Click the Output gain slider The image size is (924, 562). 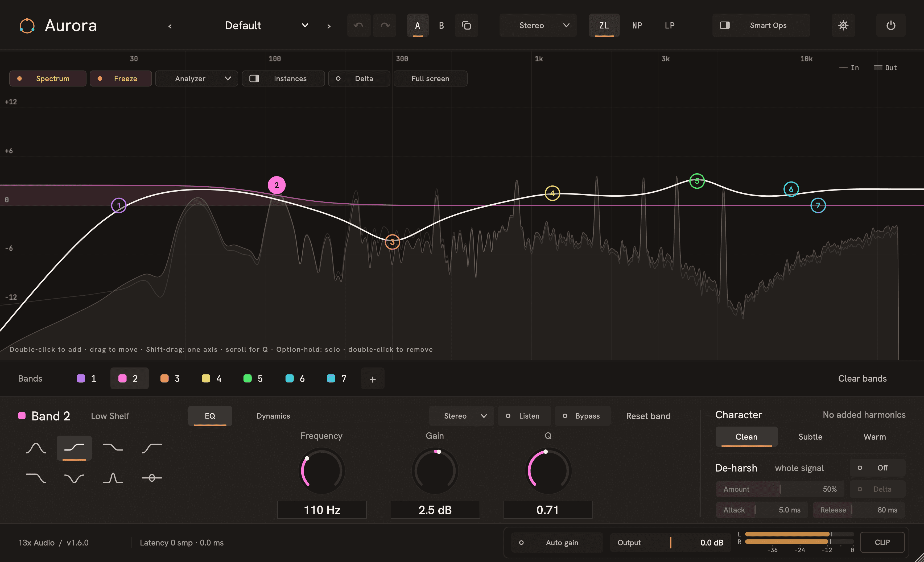click(670, 543)
